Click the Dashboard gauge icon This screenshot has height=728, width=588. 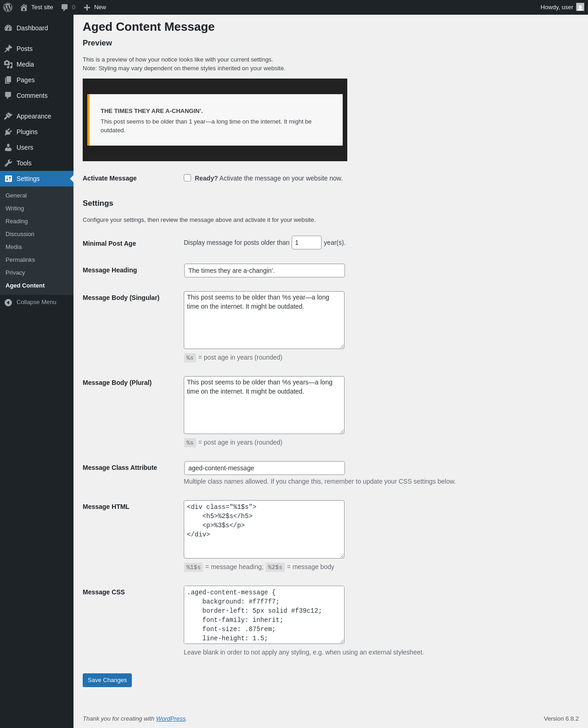(x=8, y=28)
